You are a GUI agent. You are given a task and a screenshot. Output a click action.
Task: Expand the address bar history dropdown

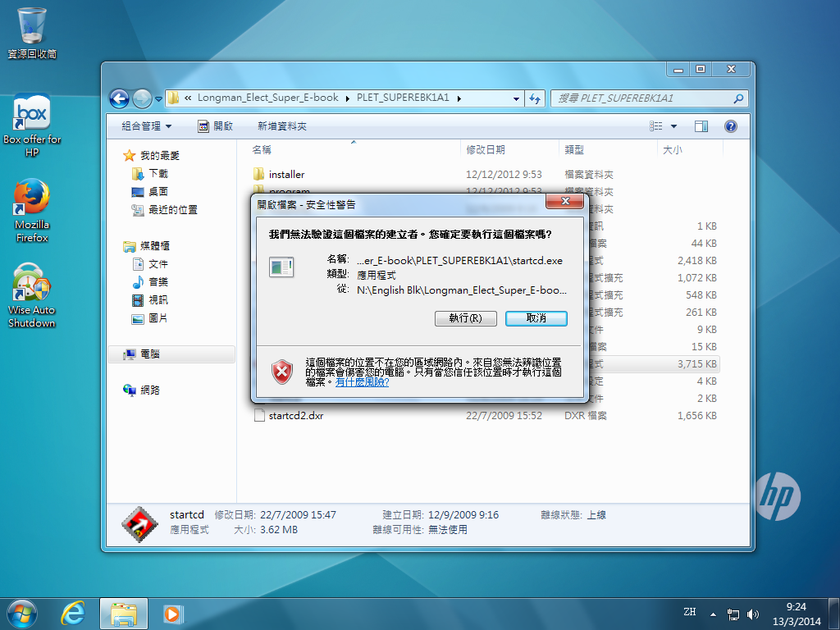[x=516, y=98]
